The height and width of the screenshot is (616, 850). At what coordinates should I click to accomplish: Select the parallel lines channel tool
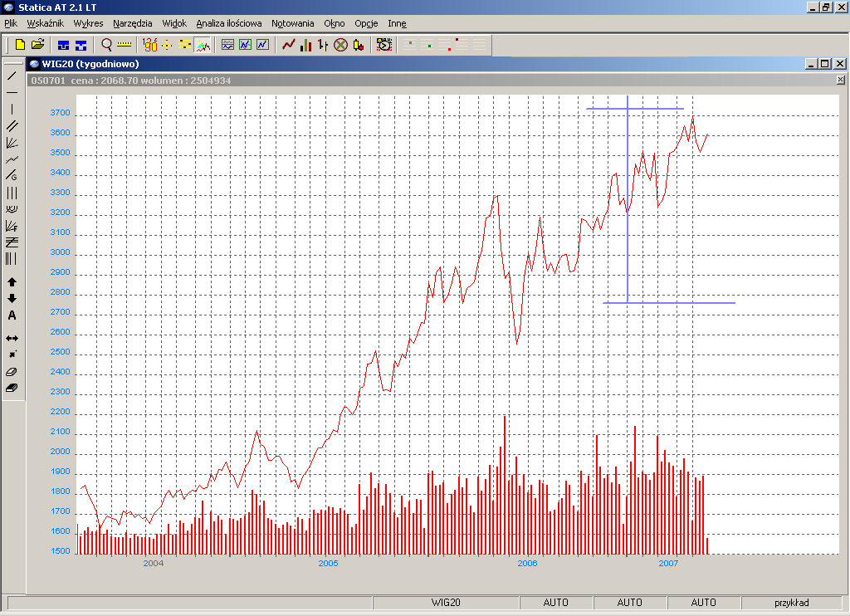(12, 125)
